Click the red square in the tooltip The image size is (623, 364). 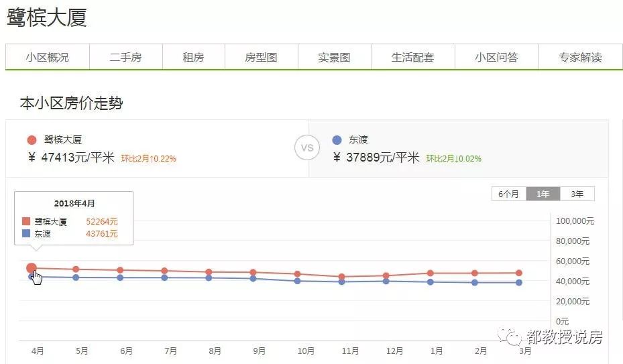tap(26, 221)
